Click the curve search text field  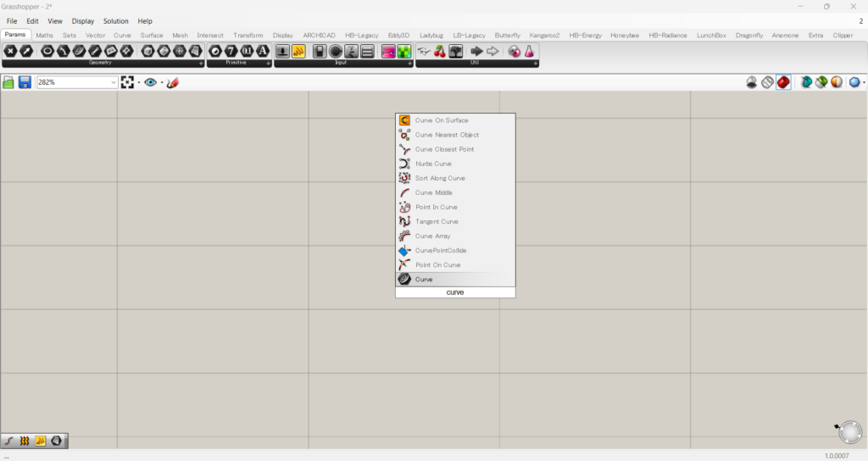(455, 292)
